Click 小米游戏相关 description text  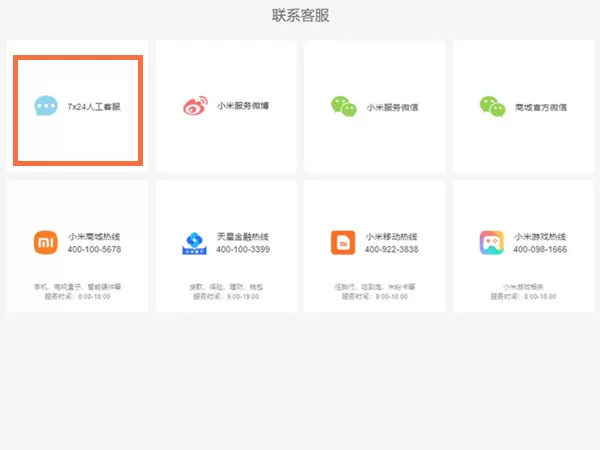[523, 287]
